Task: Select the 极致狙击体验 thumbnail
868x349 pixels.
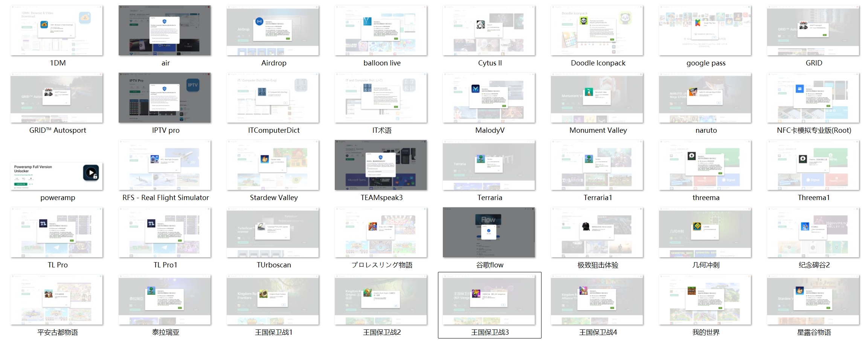Action: tap(597, 232)
